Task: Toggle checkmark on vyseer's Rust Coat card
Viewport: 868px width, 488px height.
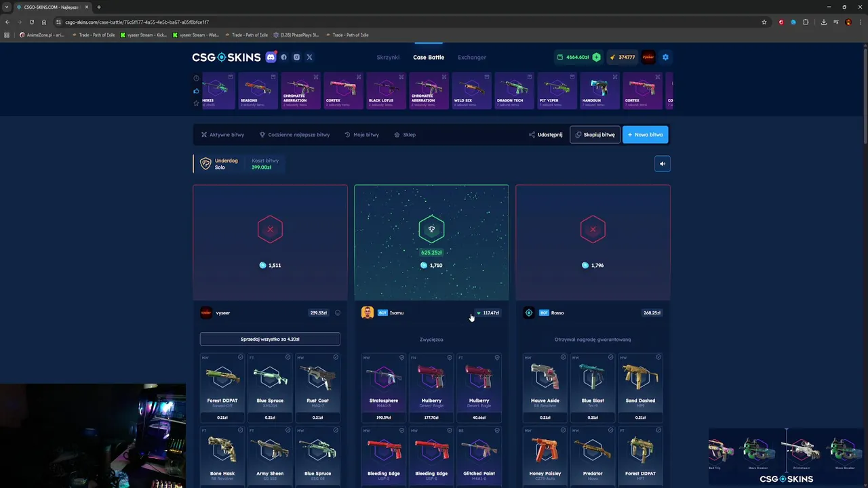Action: click(335, 357)
